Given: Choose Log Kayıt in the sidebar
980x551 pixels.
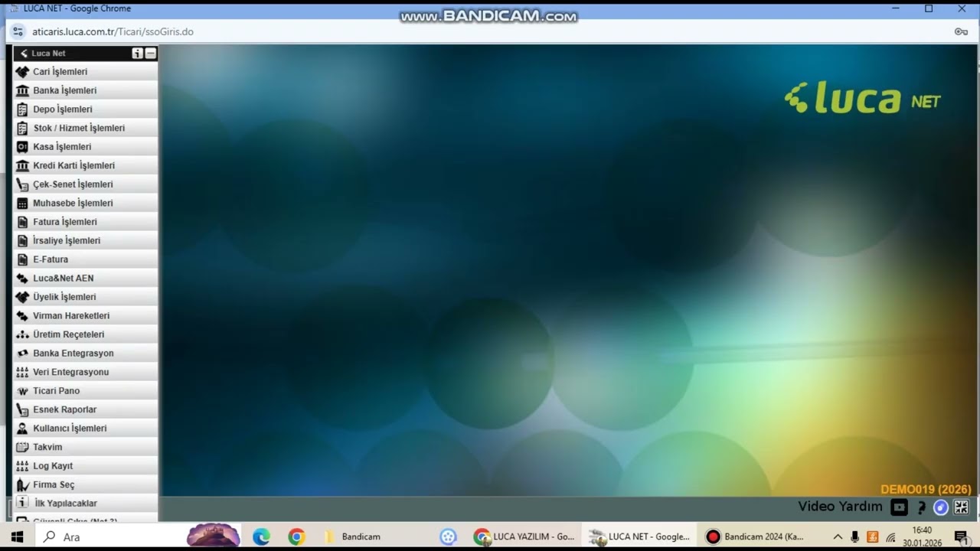Looking at the screenshot, I should (86, 465).
